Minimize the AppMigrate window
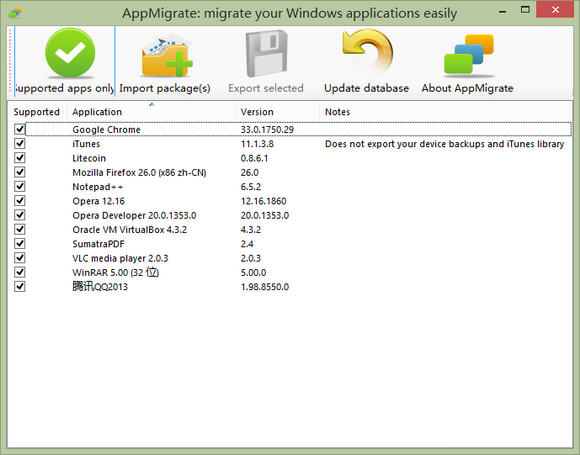This screenshot has width=580, height=455. (x=502, y=11)
